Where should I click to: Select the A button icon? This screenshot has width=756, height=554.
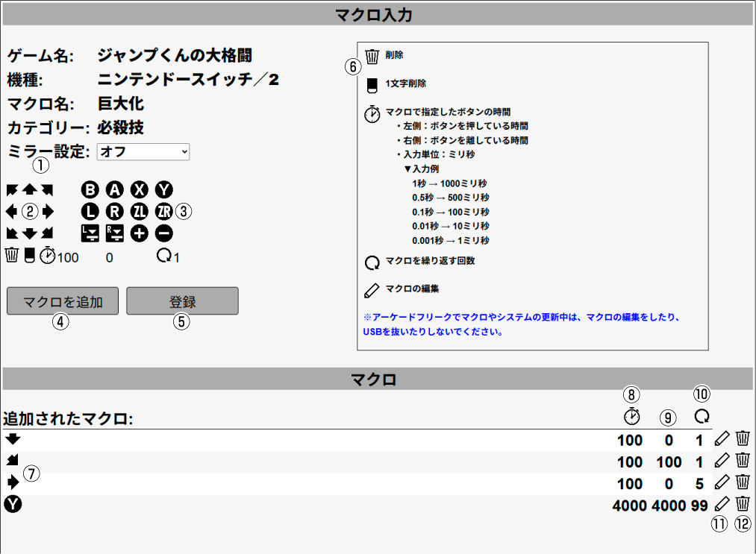pos(113,189)
